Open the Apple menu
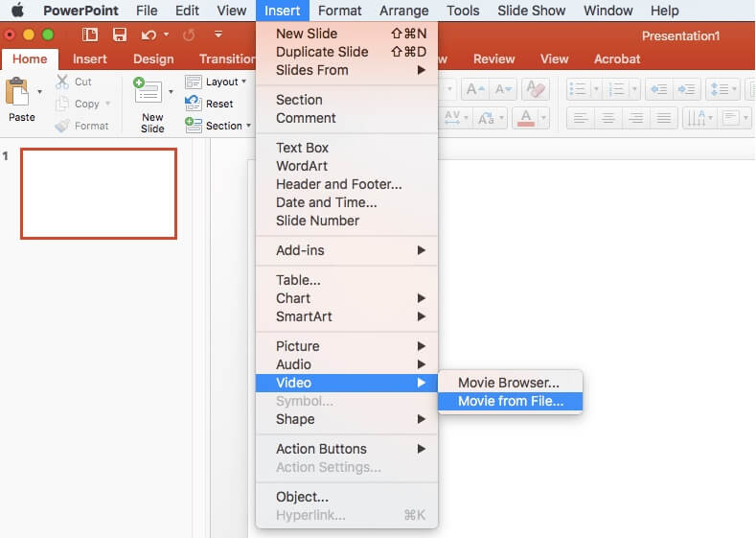This screenshot has height=538, width=756. tap(17, 11)
